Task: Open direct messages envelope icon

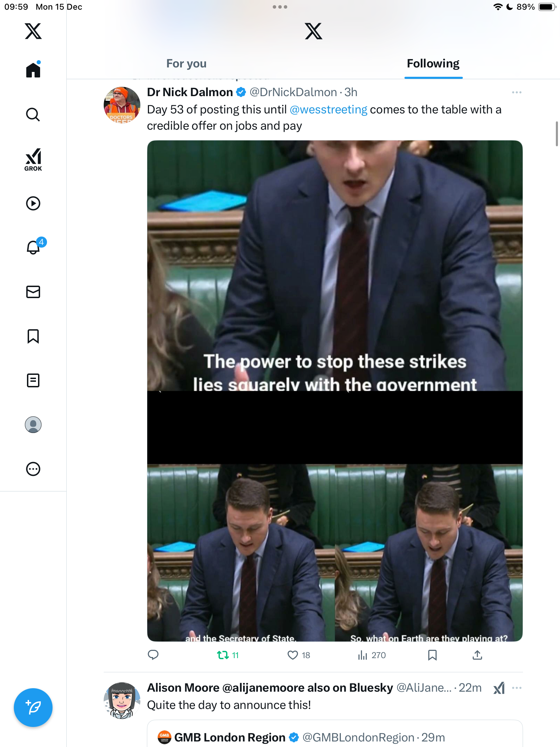Action: point(33,292)
